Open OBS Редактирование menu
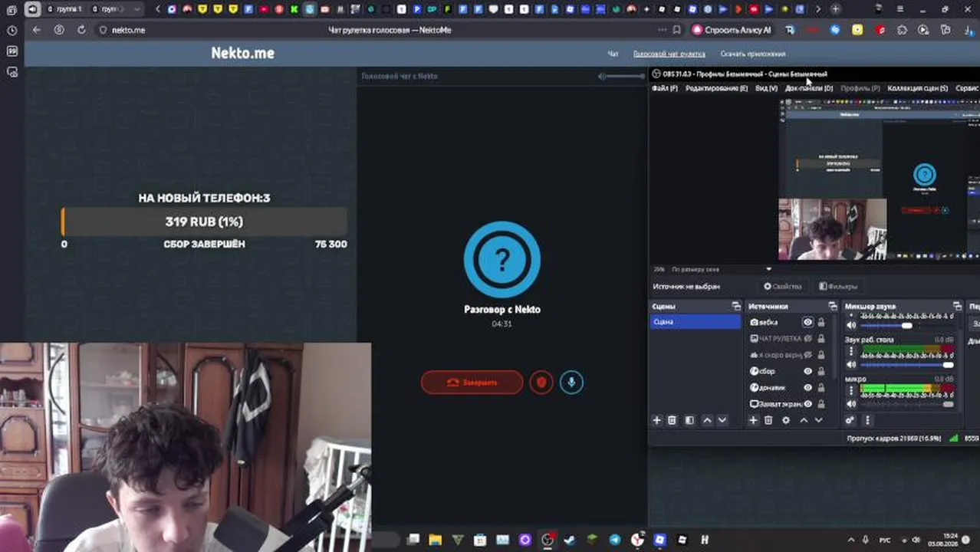Image resolution: width=980 pixels, height=552 pixels. pos(716,88)
